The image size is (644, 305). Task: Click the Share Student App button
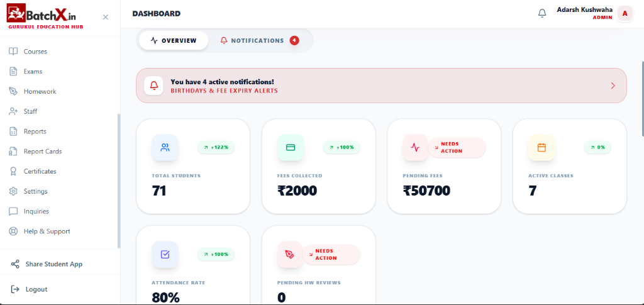tap(53, 264)
